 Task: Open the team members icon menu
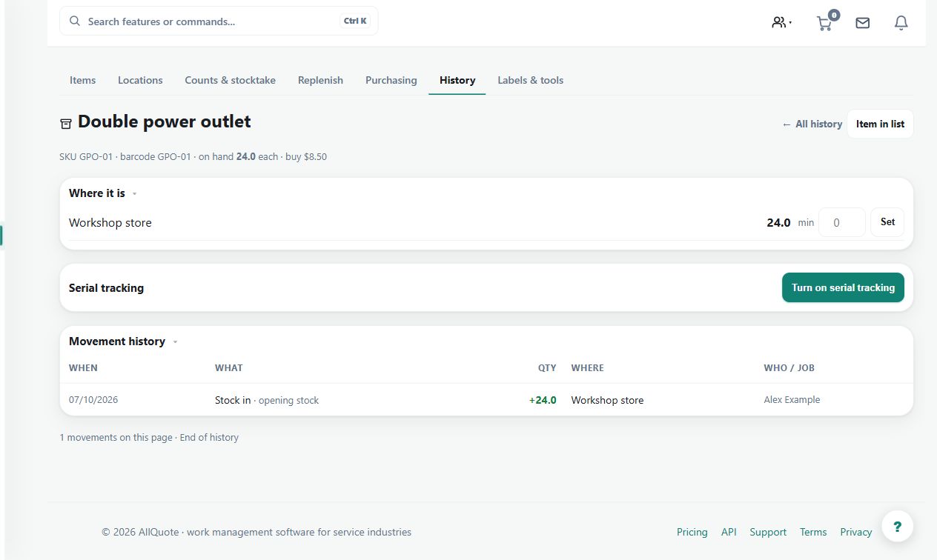(781, 22)
